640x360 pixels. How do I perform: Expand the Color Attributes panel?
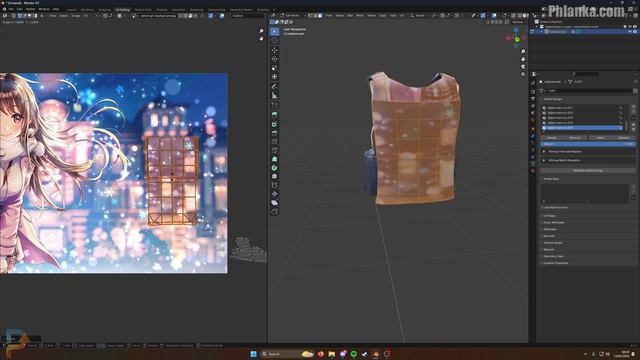554,222
